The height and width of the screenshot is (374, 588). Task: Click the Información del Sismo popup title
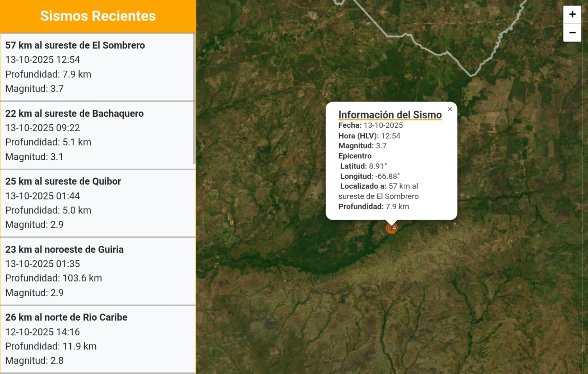[x=390, y=115]
